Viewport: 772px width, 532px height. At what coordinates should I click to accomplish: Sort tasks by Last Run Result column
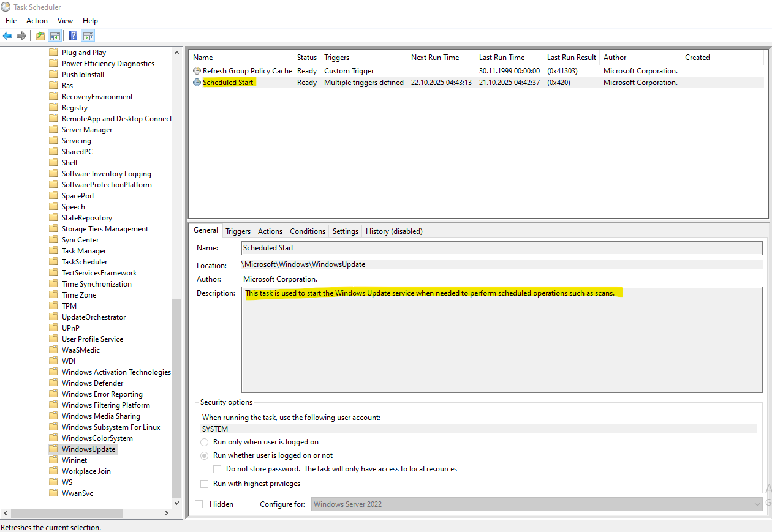(x=571, y=58)
